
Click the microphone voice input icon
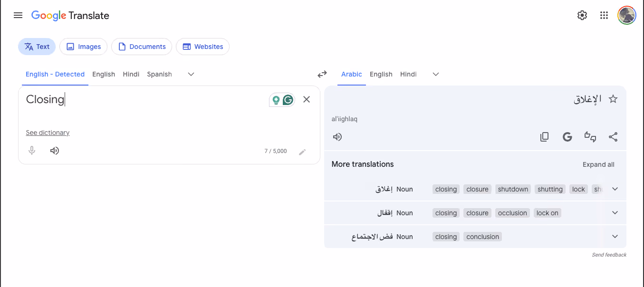[32, 151]
